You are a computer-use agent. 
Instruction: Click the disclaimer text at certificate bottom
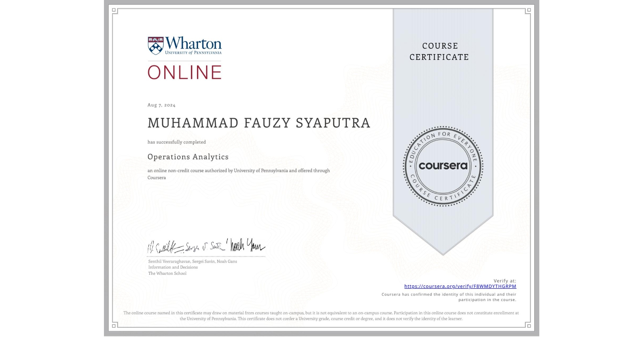tap(321, 316)
